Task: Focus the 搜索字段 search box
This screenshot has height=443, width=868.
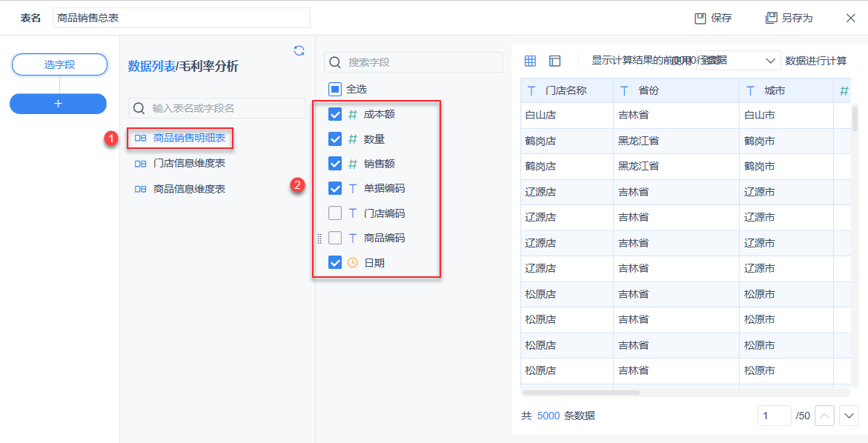Action: pyautogui.click(x=414, y=62)
